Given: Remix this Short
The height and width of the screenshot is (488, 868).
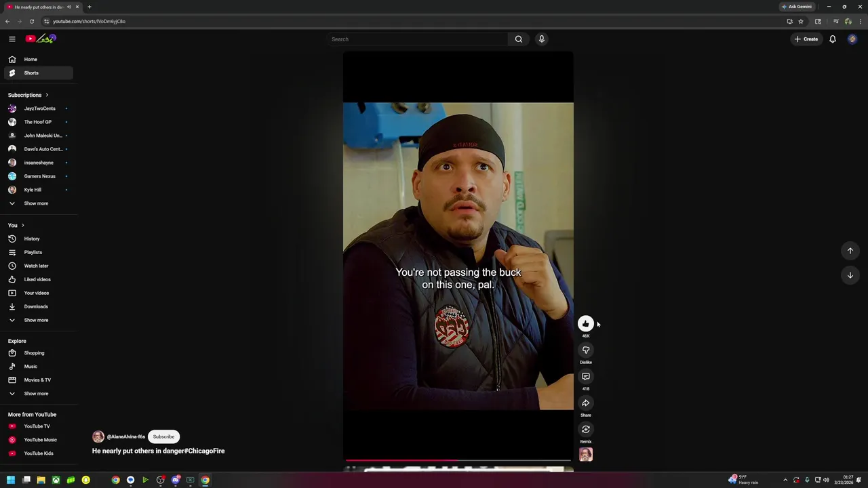Looking at the screenshot, I should pos(586,430).
